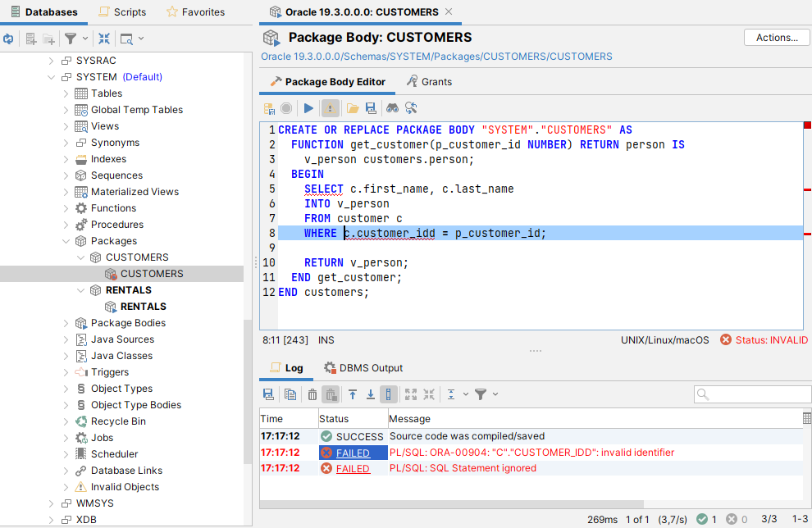
Task: Collapse all nodes in the database tree
Action: click(103, 38)
